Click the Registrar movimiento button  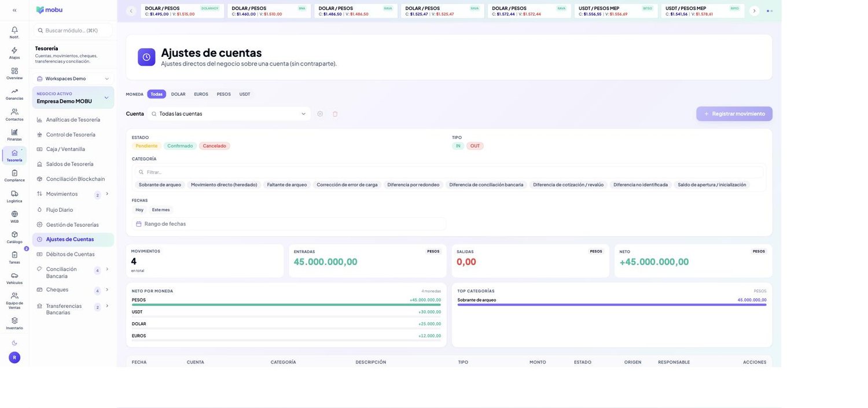click(x=734, y=114)
